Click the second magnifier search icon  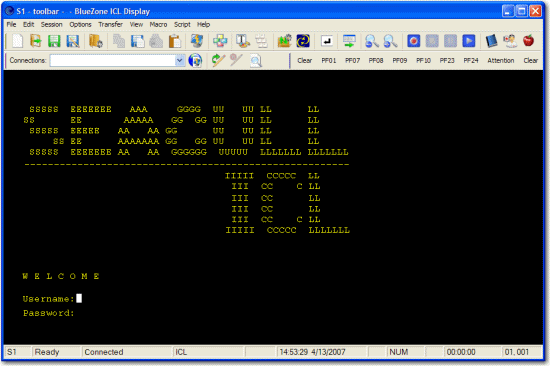pos(390,41)
